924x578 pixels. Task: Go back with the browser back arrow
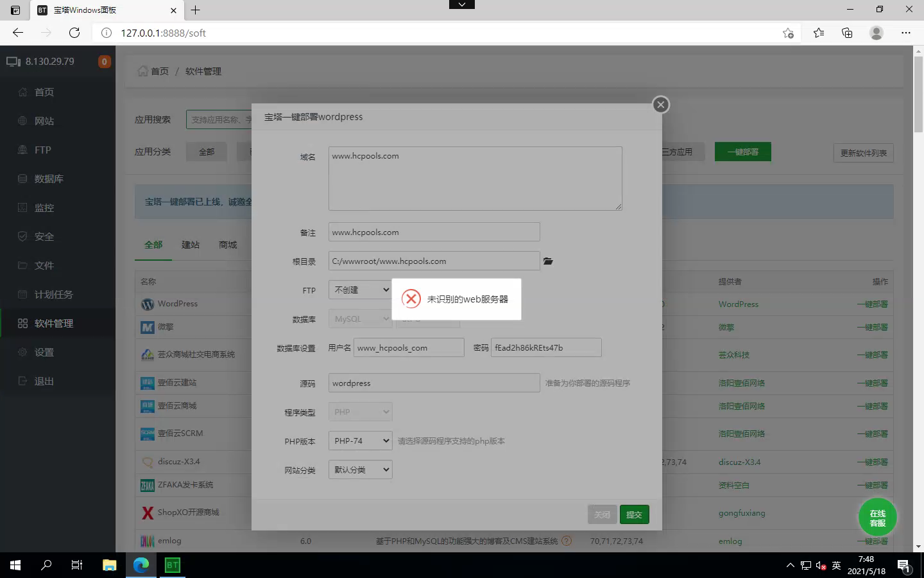click(18, 33)
